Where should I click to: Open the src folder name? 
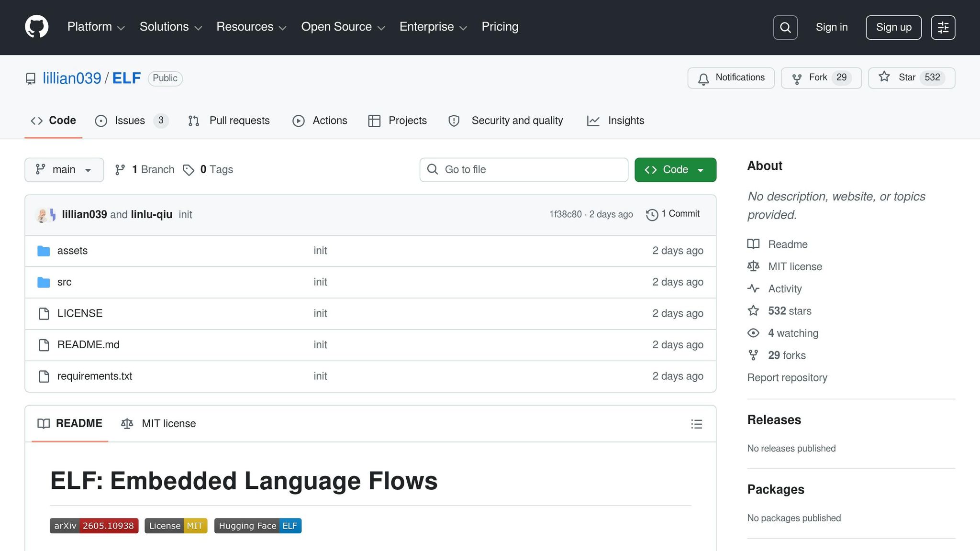64,282
